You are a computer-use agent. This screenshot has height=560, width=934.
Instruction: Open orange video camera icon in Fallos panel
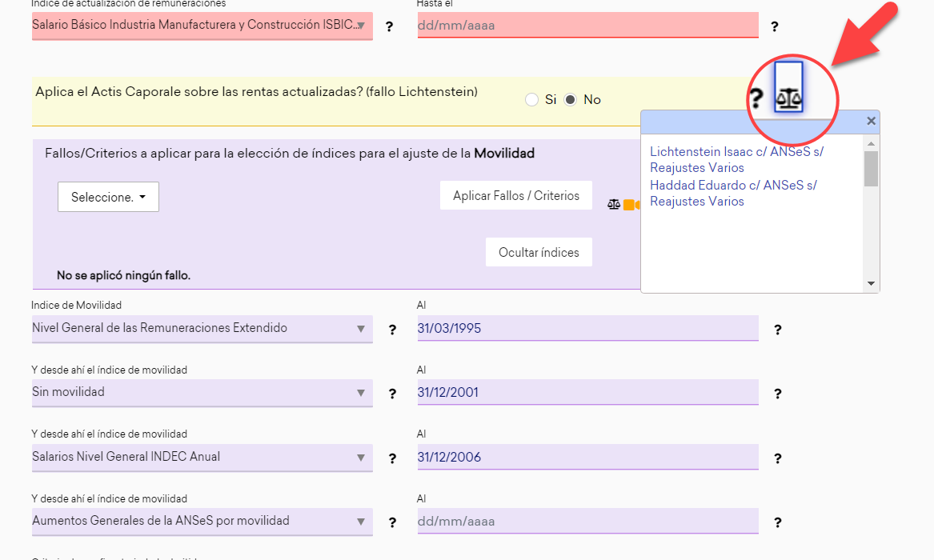tap(631, 205)
